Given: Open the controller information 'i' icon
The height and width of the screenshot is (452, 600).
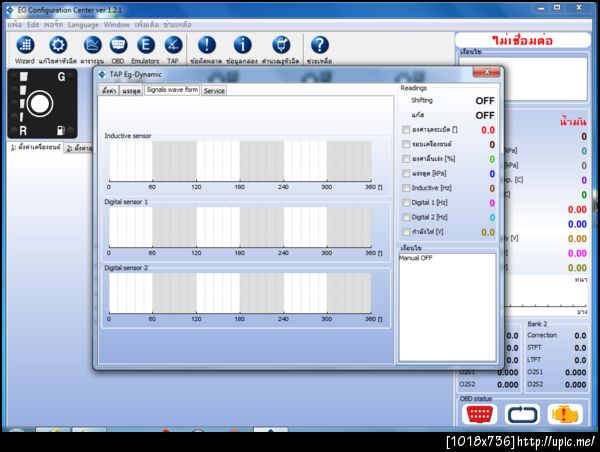Looking at the screenshot, I should coord(242,50).
